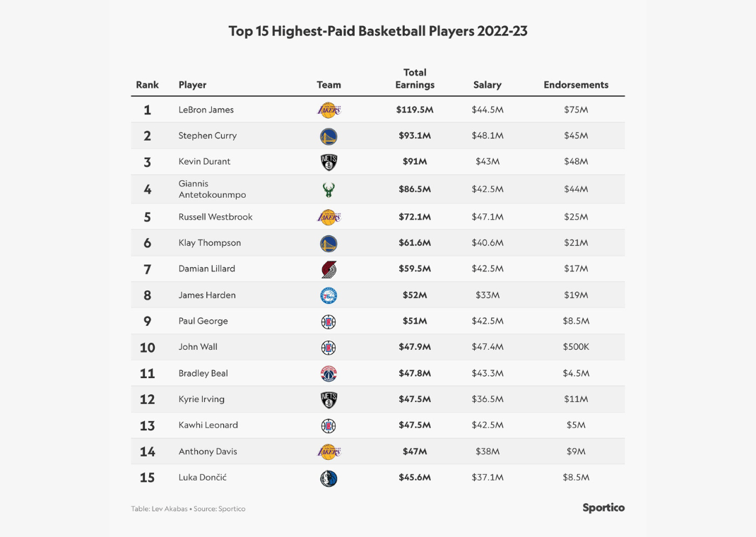Click the Wizards logo next to Bradley Beal
Viewport: 756px width, 537px height.
pos(329,374)
